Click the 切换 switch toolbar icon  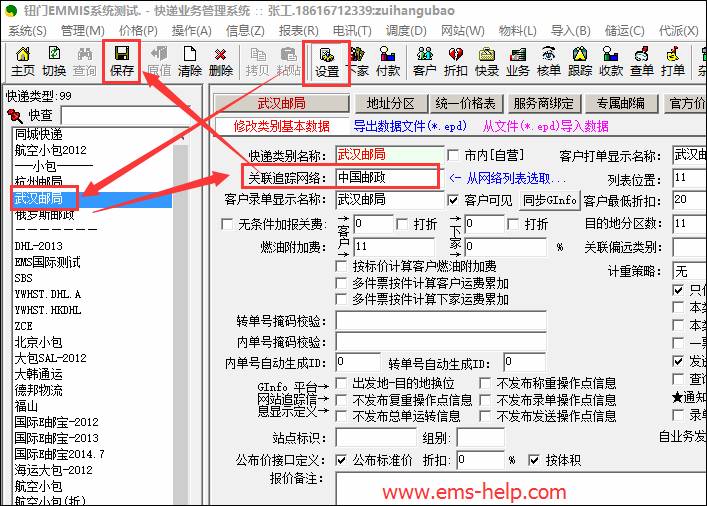(x=54, y=62)
